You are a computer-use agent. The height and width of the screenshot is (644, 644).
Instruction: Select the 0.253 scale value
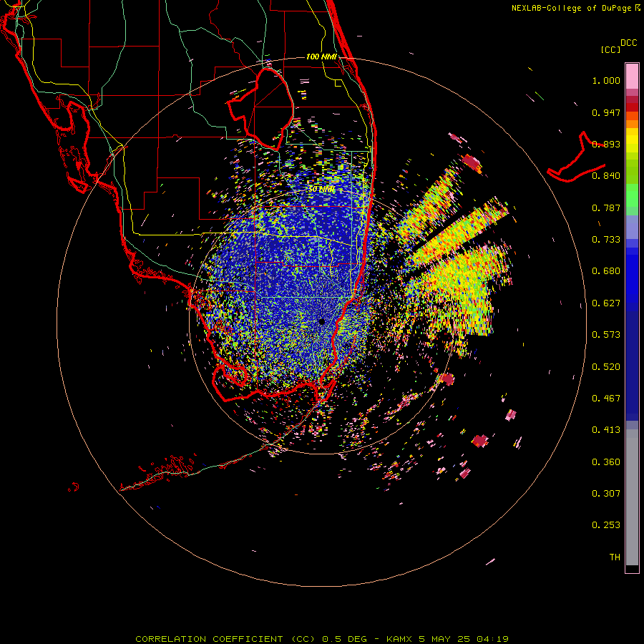pyautogui.click(x=606, y=525)
